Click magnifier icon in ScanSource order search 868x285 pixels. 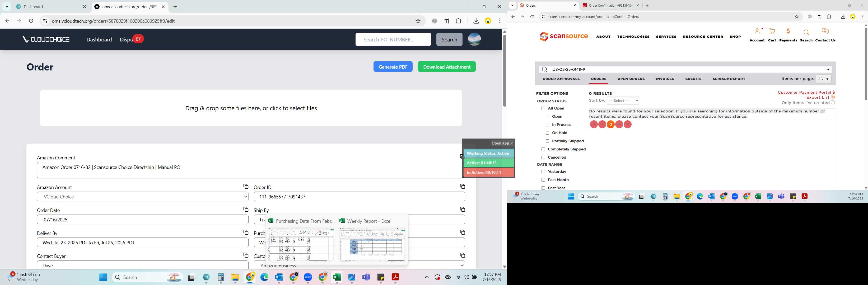[x=544, y=69]
